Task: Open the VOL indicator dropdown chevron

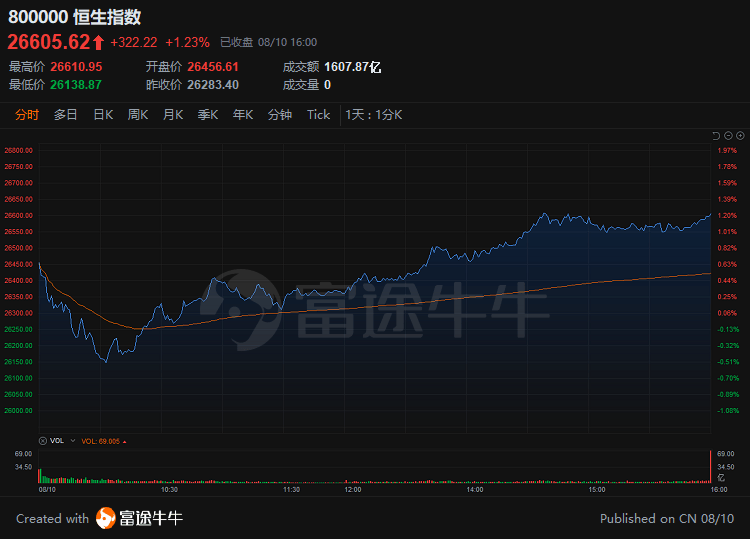Action: point(73,441)
